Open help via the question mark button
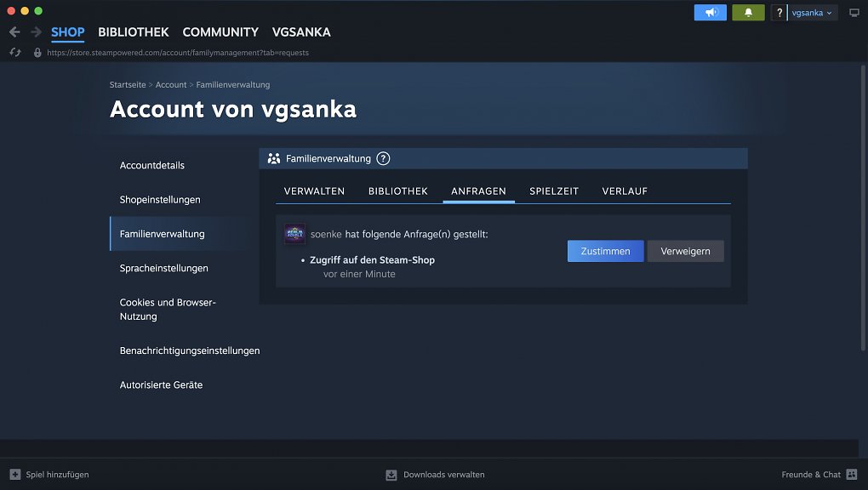868x490 pixels. pyautogui.click(x=779, y=12)
